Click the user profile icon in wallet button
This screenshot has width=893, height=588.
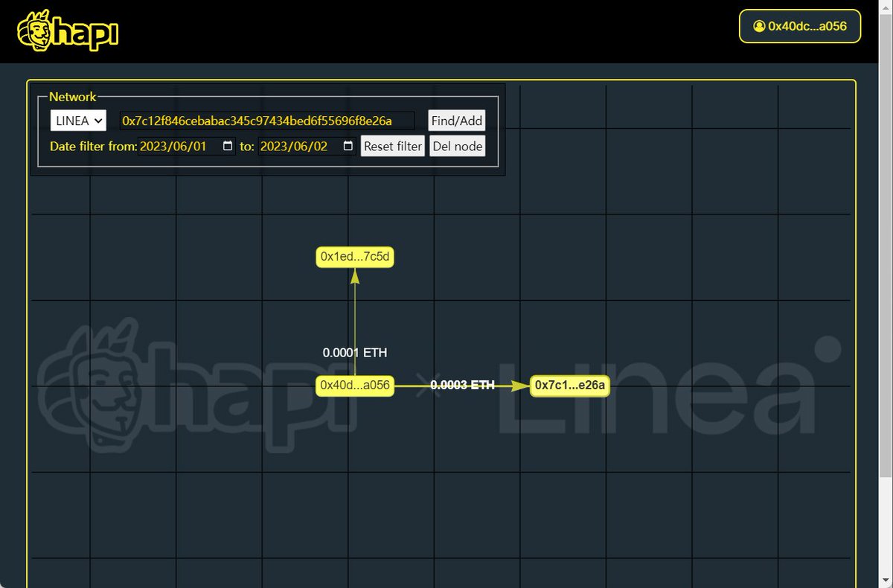pos(759,26)
